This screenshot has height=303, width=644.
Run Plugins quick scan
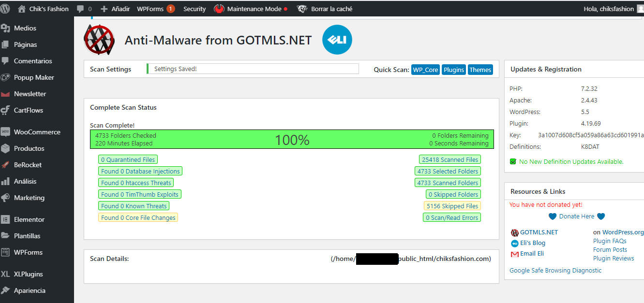tap(454, 70)
